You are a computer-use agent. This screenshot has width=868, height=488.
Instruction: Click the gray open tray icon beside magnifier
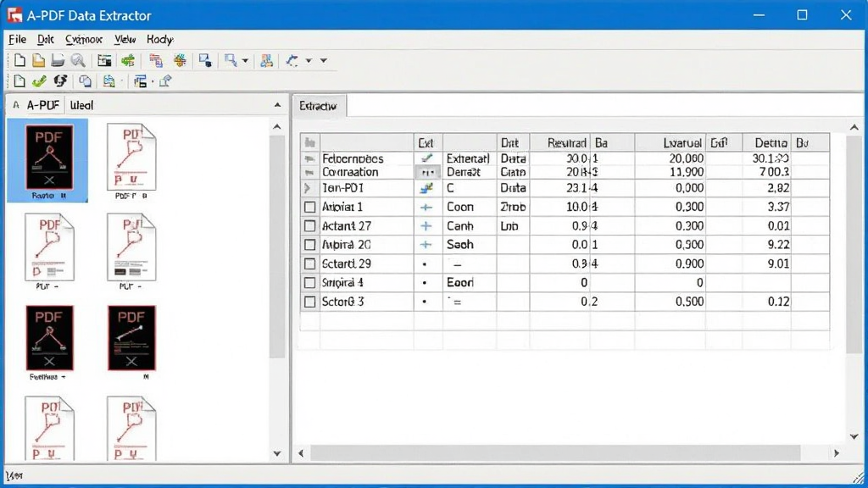(58, 60)
